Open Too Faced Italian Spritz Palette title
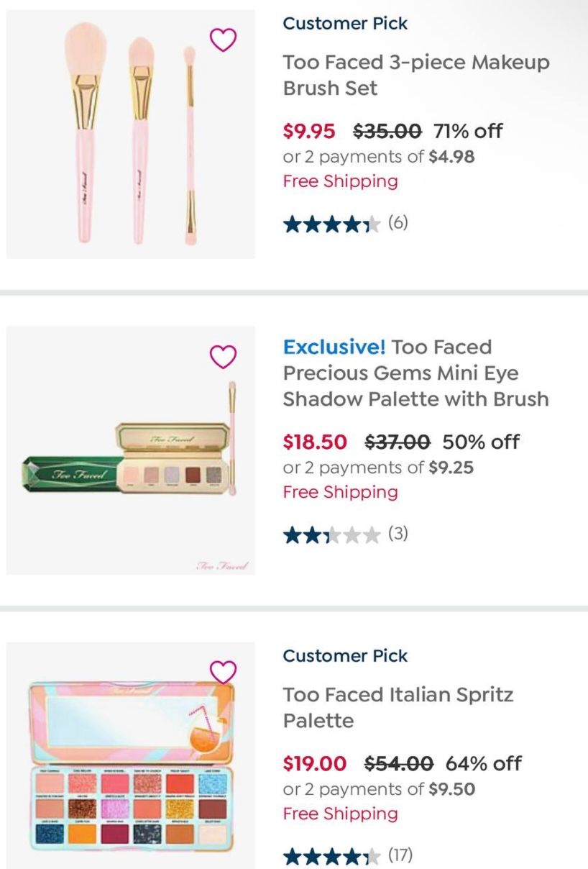588x869 pixels. pos(398,707)
